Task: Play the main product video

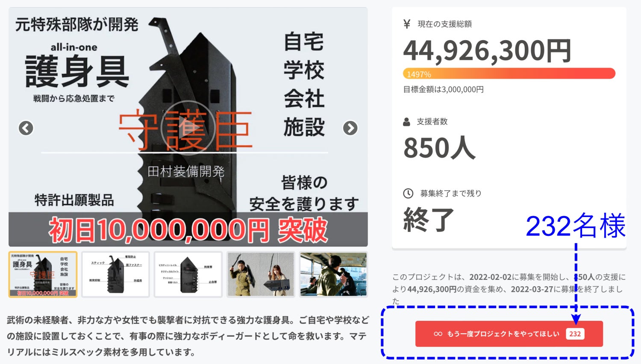Action: 188,127
